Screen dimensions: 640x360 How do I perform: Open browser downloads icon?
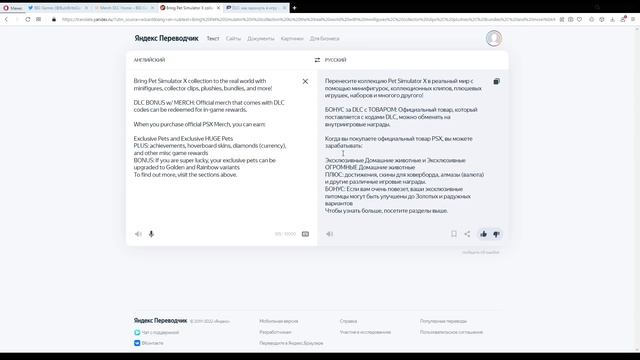tap(612, 19)
